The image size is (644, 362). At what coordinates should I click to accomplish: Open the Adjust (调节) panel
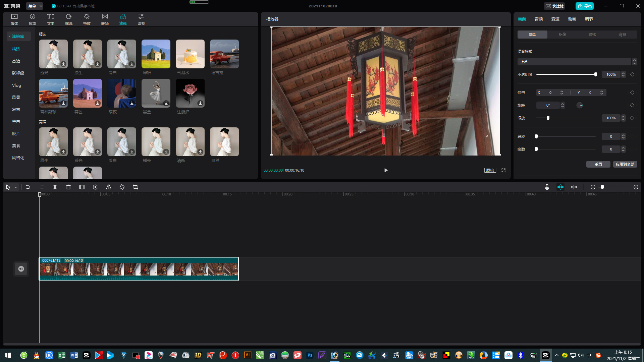click(x=141, y=19)
